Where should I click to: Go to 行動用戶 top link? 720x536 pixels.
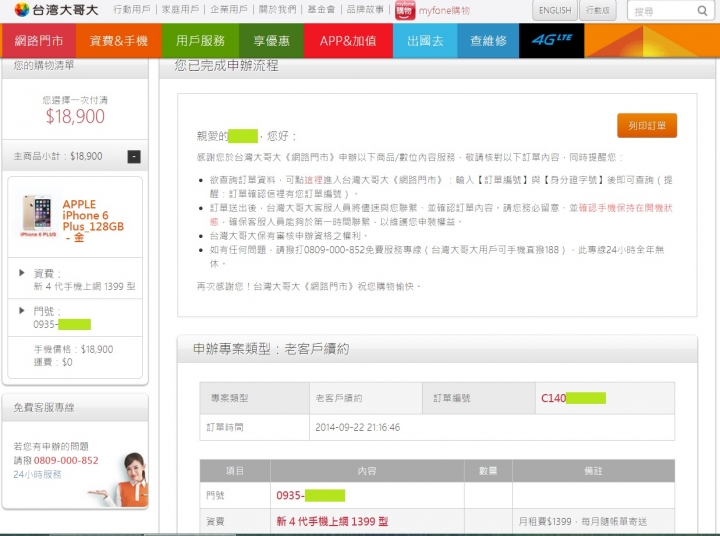pos(132,10)
